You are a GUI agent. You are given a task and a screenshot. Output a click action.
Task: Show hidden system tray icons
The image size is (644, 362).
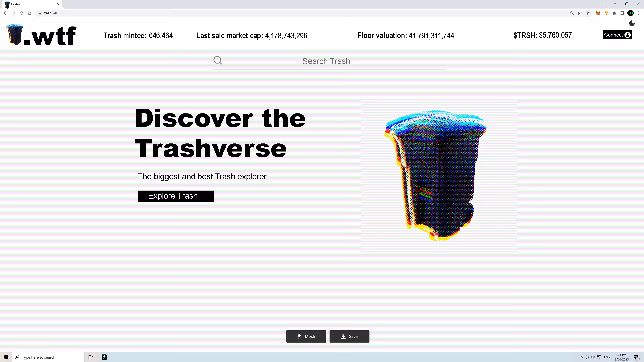581,357
